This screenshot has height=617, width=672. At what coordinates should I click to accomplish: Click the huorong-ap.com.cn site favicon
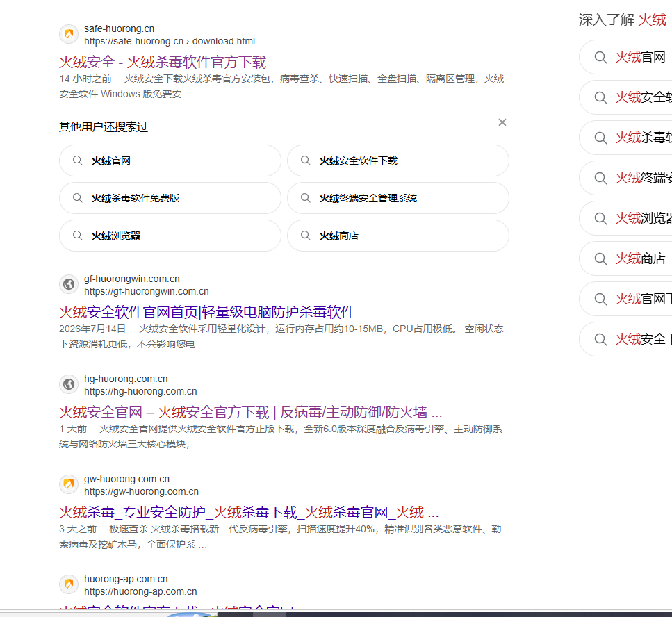69,584
